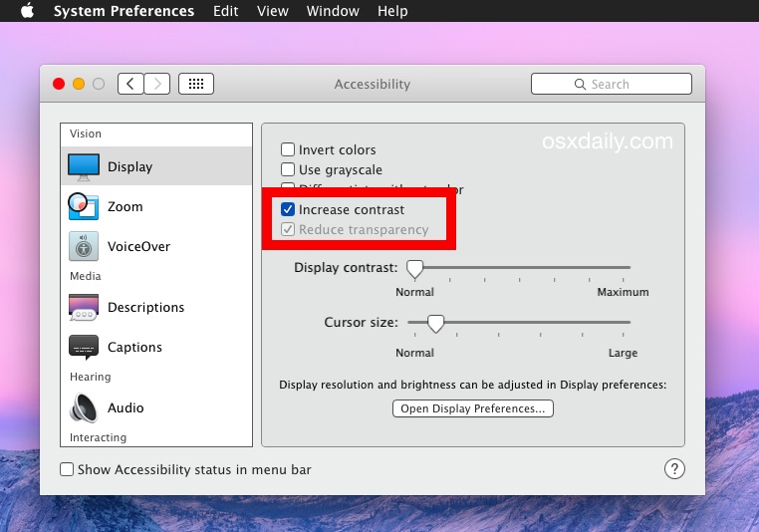Image resolution: width=759 pixels, height=532 pixels.
Task: Open the System Preferences menu
Action: pyautogui.click(x=124, y=11)
